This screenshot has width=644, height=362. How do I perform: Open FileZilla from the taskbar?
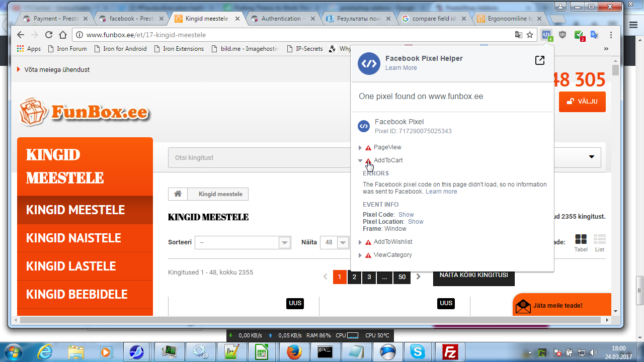449,351
